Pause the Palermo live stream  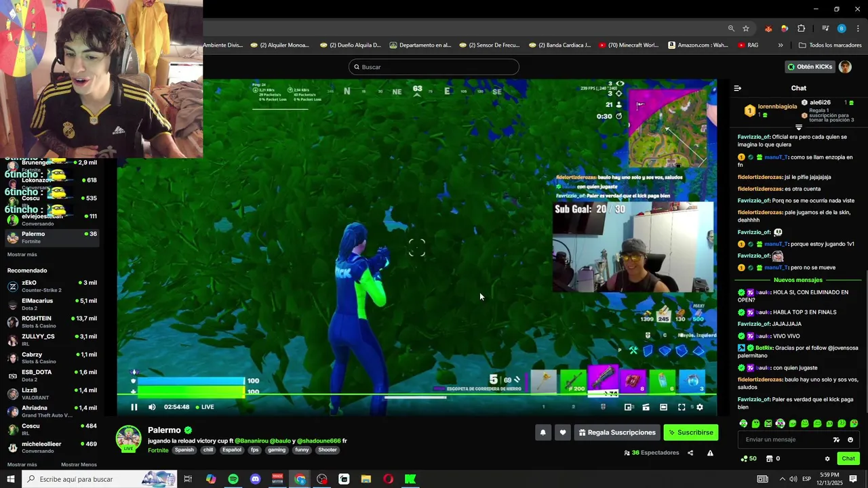[x=134, y=407]
